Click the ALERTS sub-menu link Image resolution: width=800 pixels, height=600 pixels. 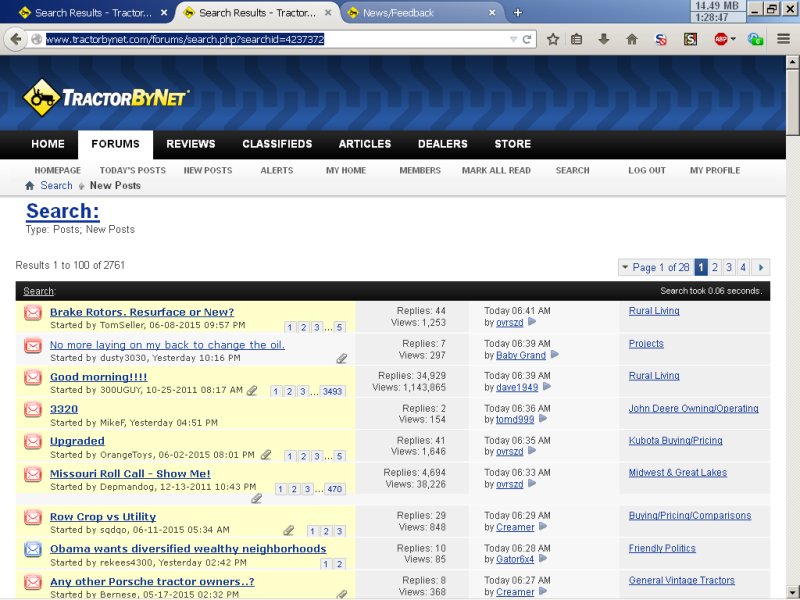(x=277, y=170)
